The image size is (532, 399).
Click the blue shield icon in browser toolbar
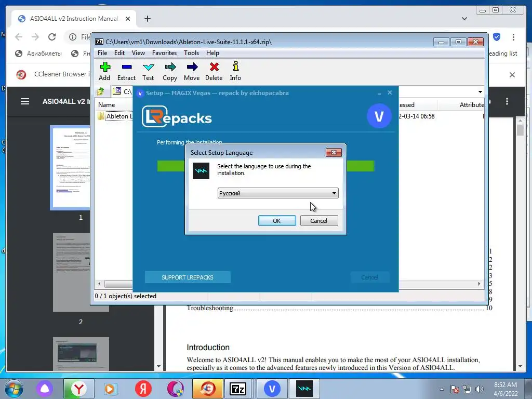497,37
